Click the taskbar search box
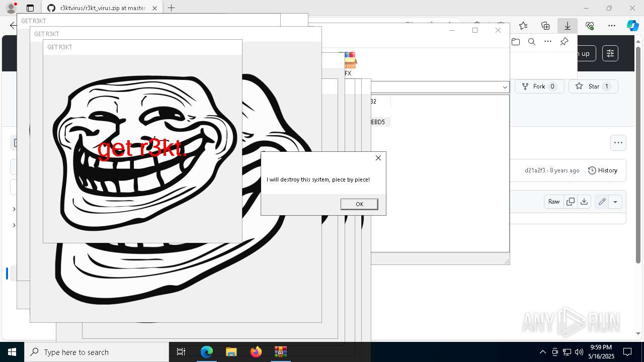 pos(97,352)
